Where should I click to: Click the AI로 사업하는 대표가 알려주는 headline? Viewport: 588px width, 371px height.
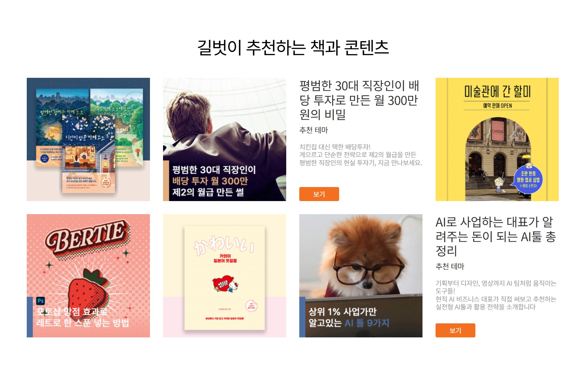tap(496, 236)
